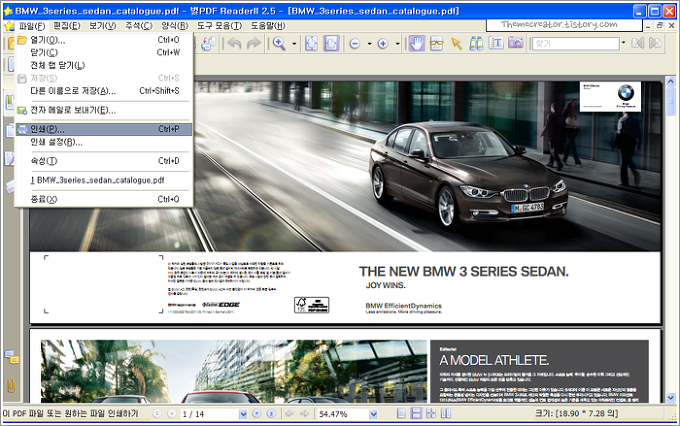This screenshot has width=680, height=426.
Task: Switch to single page layout
Action: [x=402, y=414]
